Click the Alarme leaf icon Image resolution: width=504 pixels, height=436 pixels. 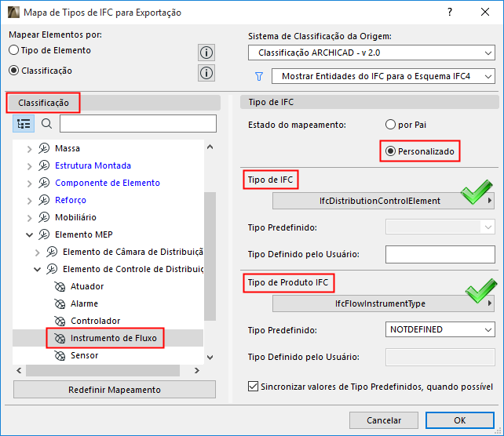(x=60, y=303)
